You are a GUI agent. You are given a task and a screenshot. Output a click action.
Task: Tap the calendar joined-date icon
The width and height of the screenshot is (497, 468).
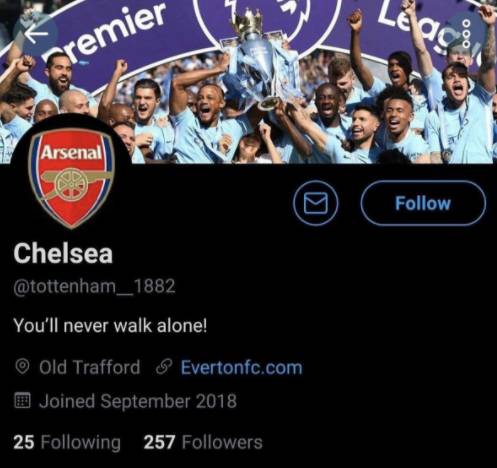coord(22,401)
